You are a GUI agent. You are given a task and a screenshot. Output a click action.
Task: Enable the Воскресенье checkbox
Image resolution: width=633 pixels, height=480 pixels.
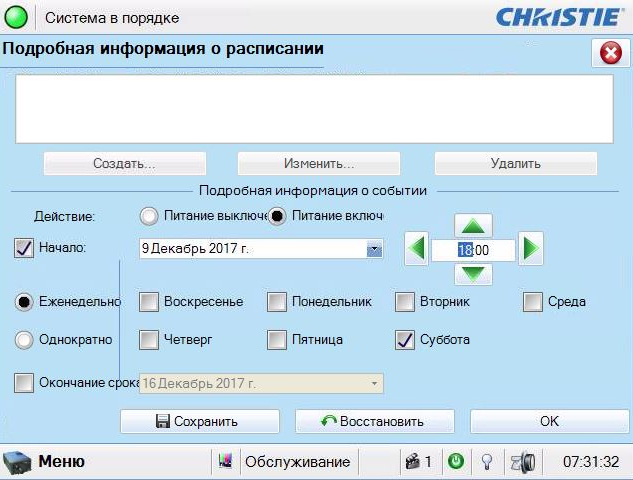[x=149, y=301]
